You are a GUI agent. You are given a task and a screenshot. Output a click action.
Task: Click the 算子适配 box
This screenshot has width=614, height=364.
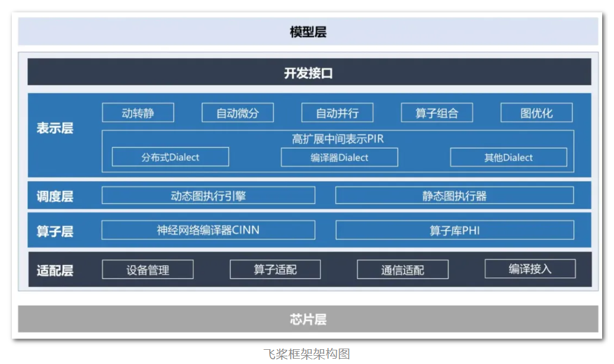[275, 269]
